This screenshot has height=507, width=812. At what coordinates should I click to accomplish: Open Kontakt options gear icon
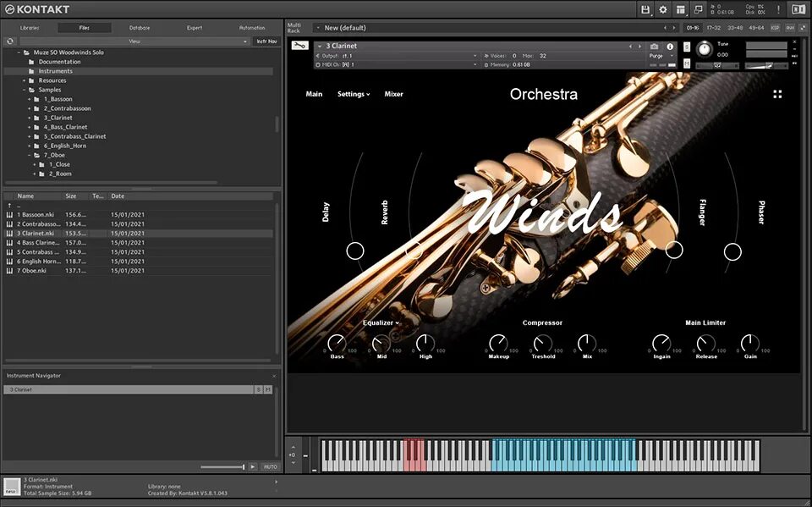point(663,9)
